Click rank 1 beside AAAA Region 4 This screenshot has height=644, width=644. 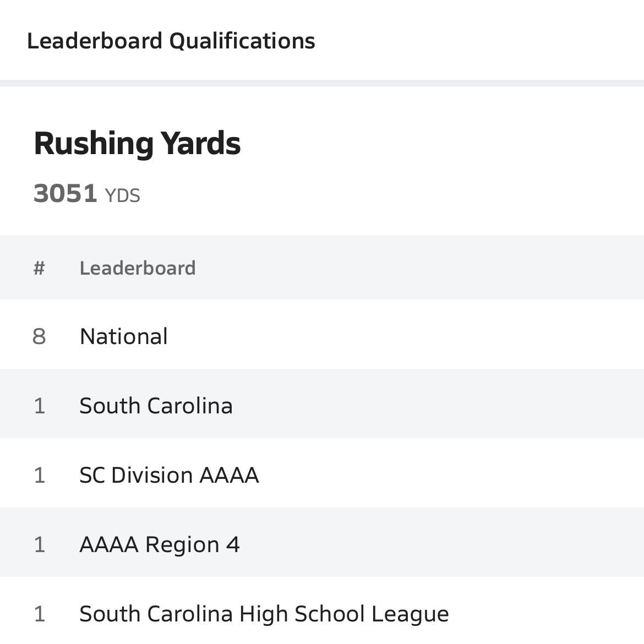39,544
